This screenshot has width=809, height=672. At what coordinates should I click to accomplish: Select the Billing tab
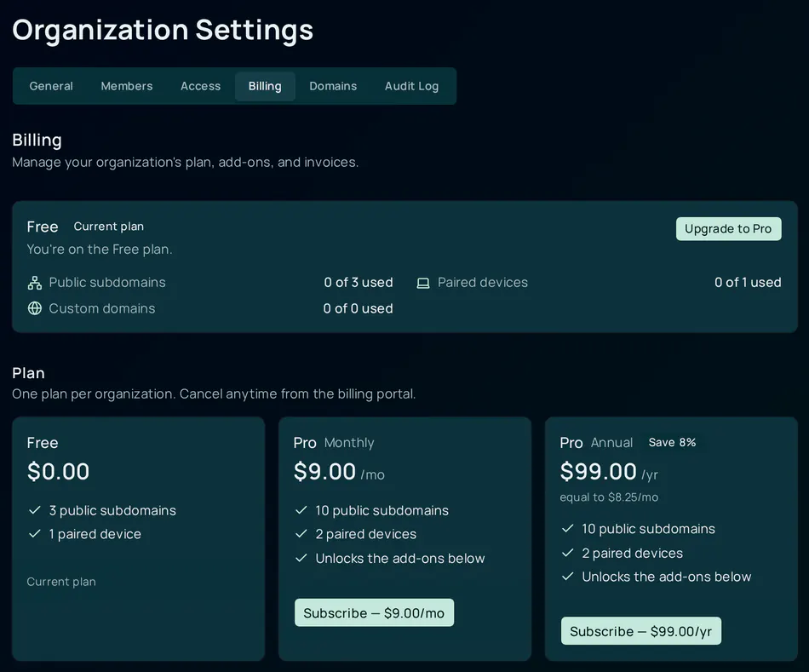point(265,86)
